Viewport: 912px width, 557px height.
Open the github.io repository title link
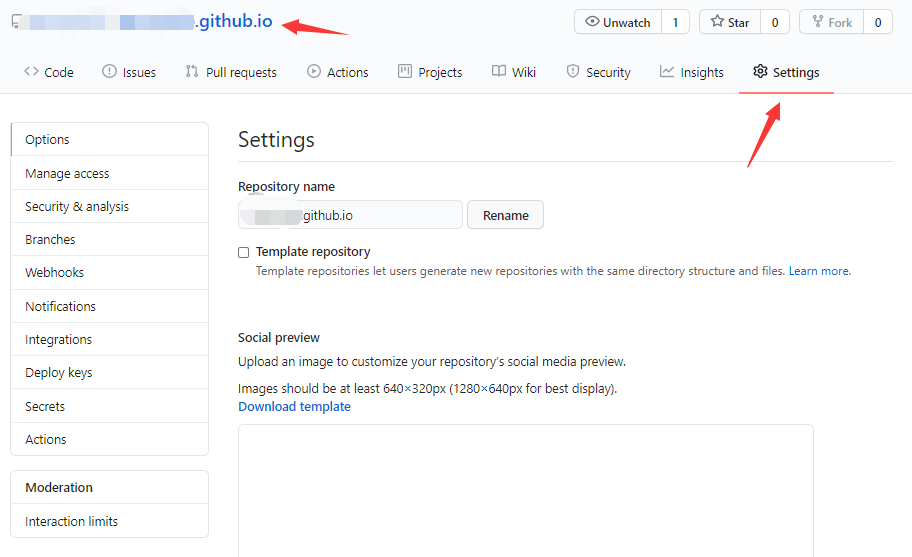234,22
